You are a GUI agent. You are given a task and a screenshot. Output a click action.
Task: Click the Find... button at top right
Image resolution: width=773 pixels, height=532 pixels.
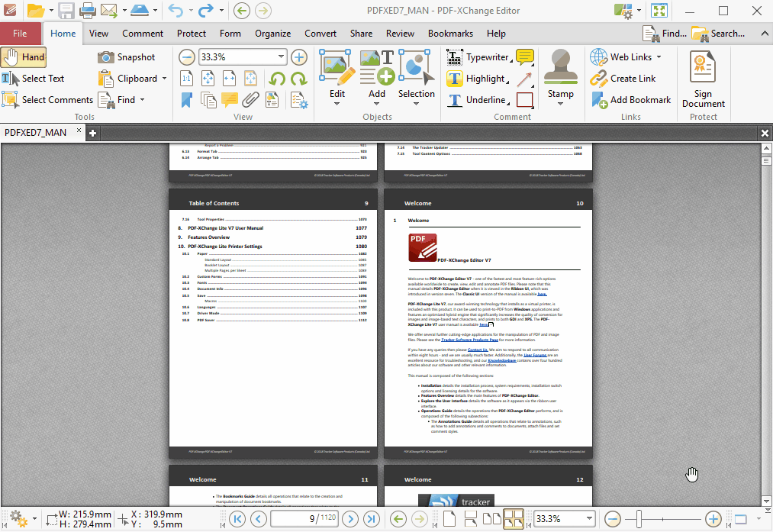point(665,34)
